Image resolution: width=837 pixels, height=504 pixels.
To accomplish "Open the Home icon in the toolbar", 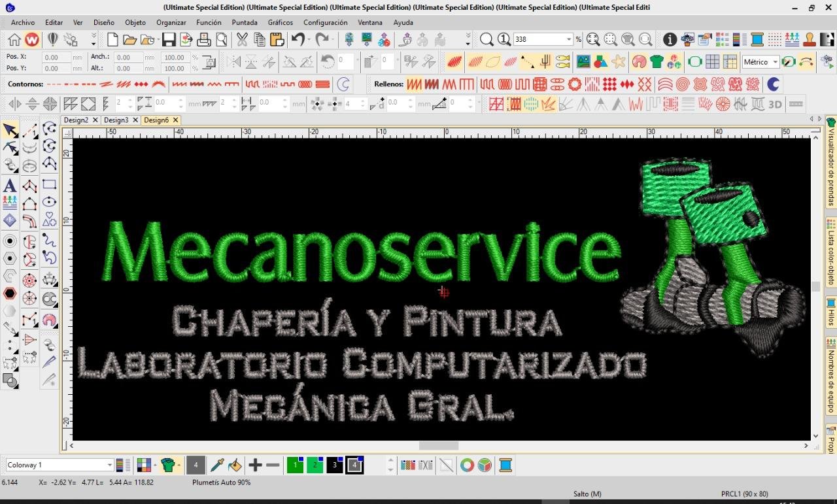I will pos(14,40).
